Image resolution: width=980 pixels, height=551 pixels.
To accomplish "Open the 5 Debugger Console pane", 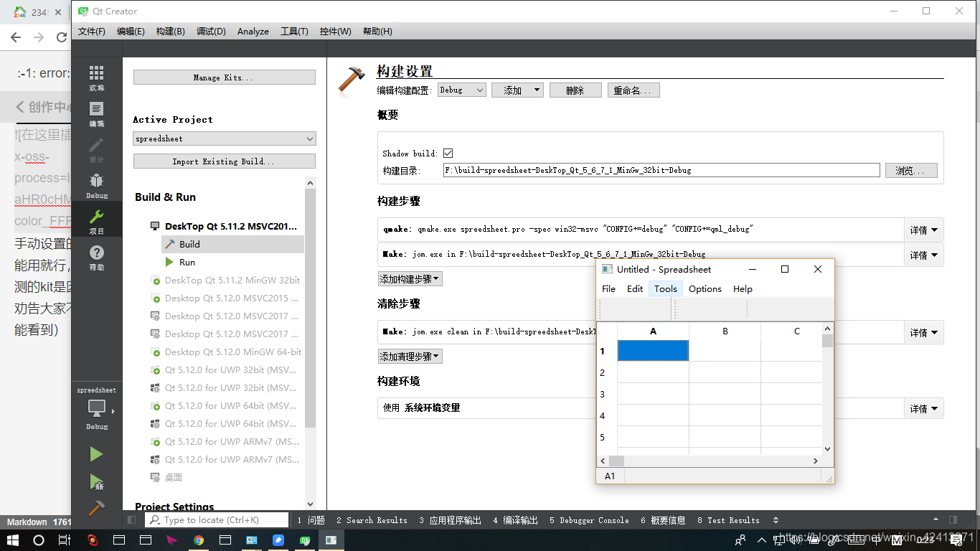I will coord(589,520).
